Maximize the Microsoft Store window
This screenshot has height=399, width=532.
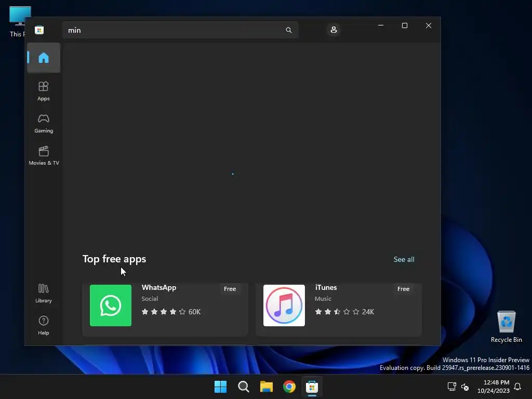point(404,25)
